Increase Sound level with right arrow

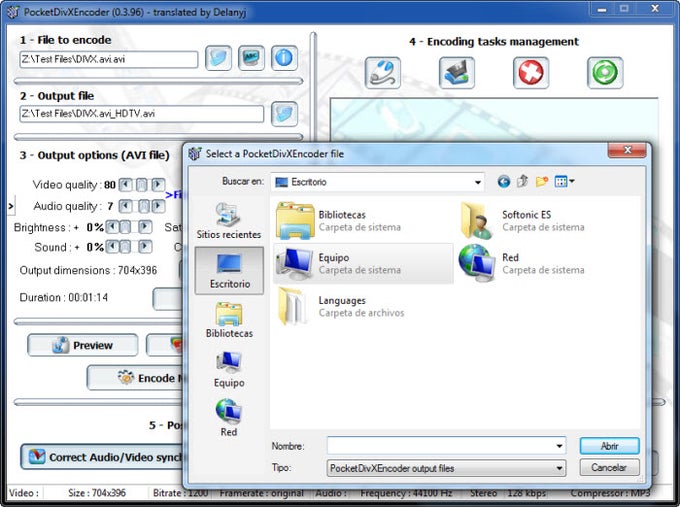[145, 247]
